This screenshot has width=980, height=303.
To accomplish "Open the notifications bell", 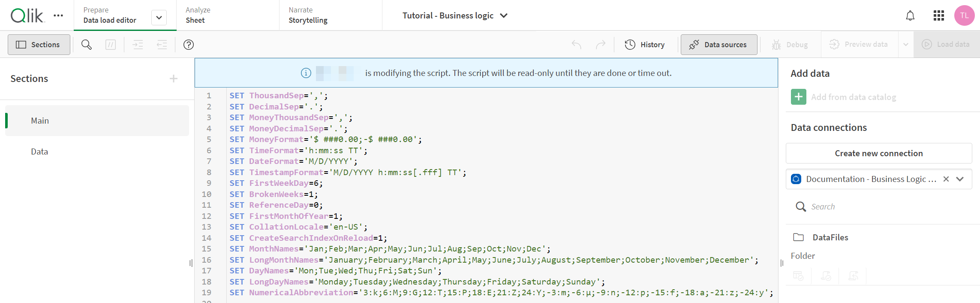I will (x=910, y=16).
